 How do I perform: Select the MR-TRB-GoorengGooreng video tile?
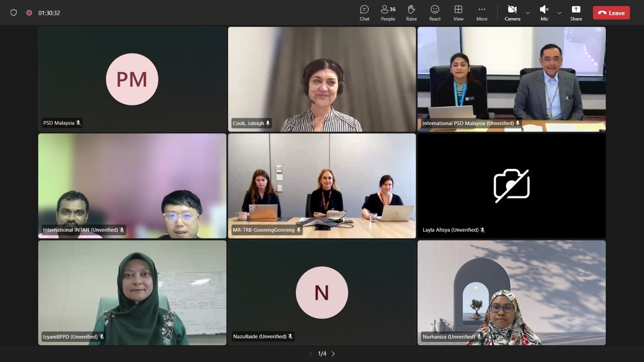(x=322, y=186)
